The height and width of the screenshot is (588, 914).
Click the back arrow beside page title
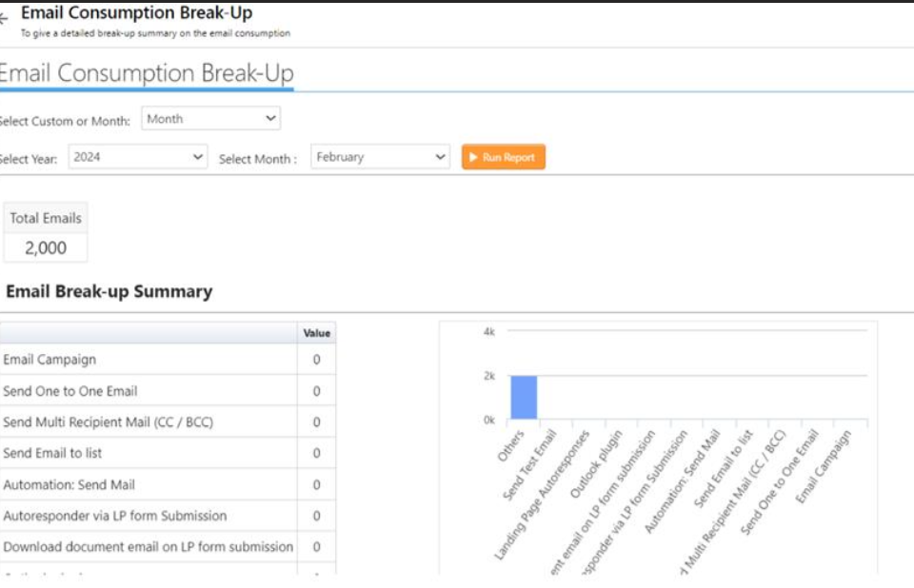click(x=4, y=17)
